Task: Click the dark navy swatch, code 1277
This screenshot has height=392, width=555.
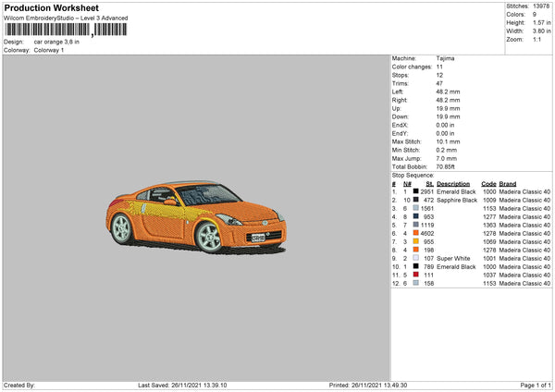Action: 417,216
